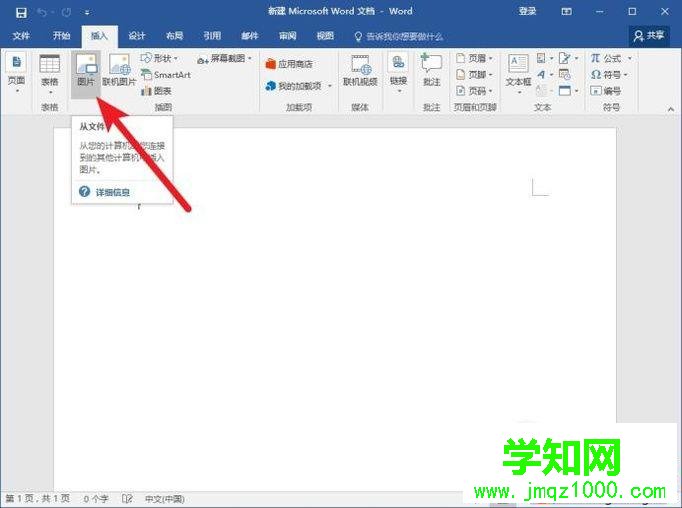The height and width of the screenshot is (508, 682).
Task: Open 我的加载项 add-ins dropdown
Action: tap(298, 86)
